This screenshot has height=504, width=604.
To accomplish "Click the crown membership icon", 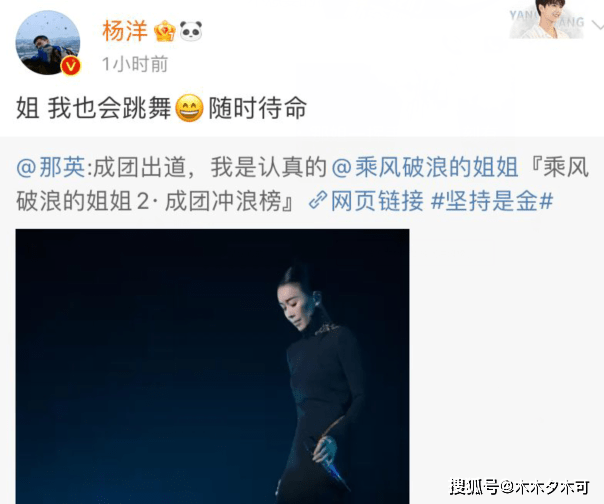I will pyautogui.click(x=165, y=31).
